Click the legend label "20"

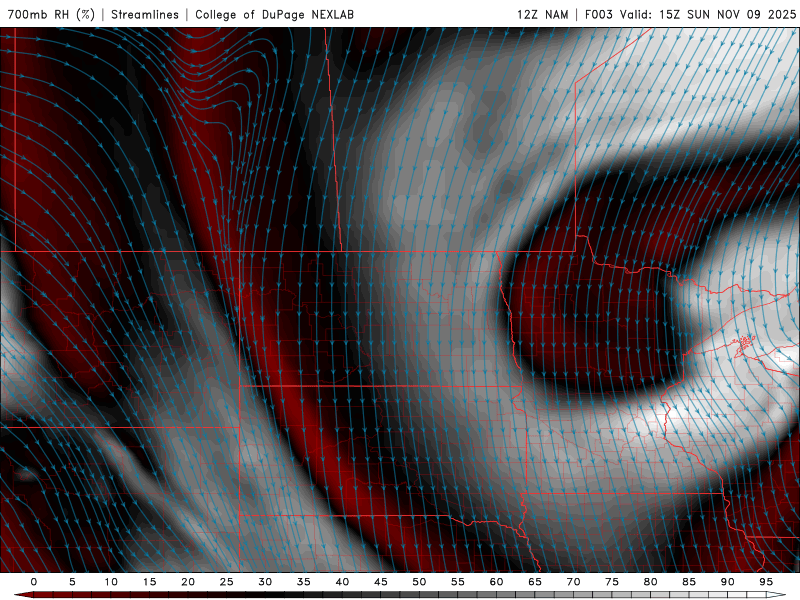[x=188, y=582]
